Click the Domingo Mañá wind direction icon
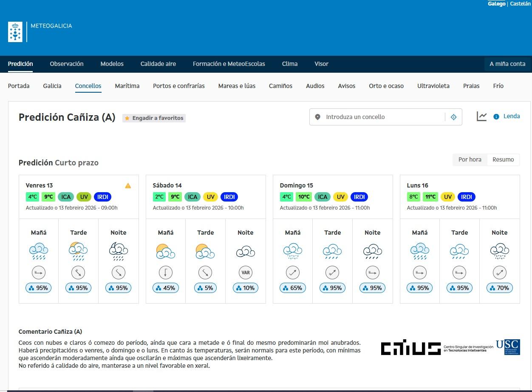 pos(293,273)
